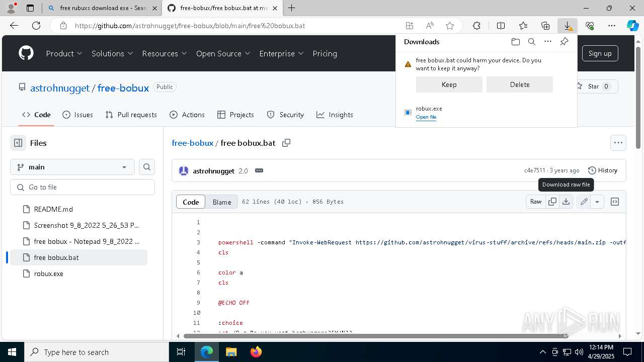
Task: Open the main branch selector
Action: pyautogui.click(x=72, y=167)
